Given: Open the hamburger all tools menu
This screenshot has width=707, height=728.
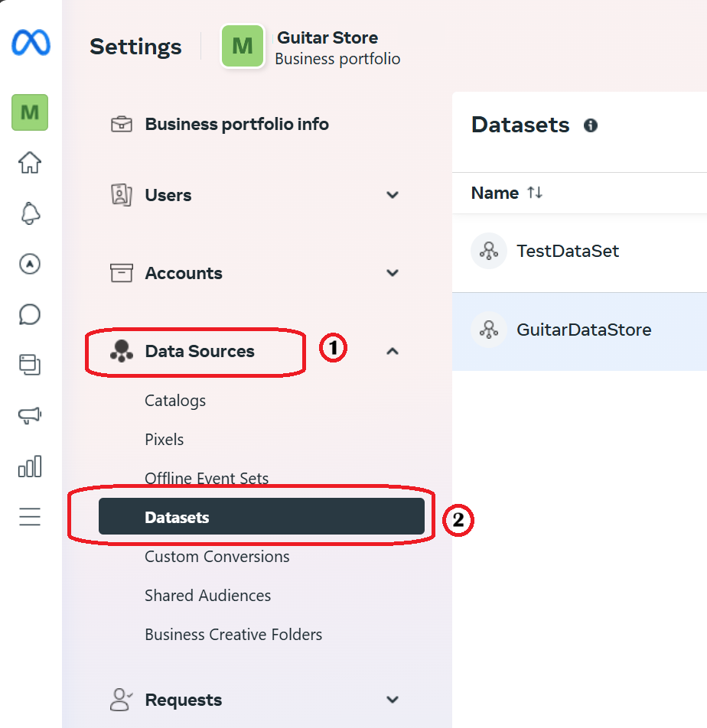Looking at the screenshot, I should pyautogui.click(x=30, y=516).
